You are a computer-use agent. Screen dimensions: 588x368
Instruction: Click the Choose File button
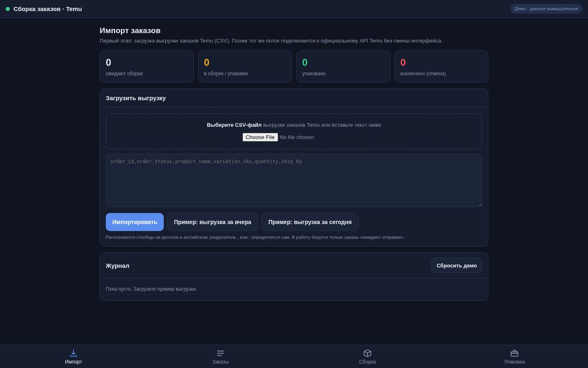(260, 137)
